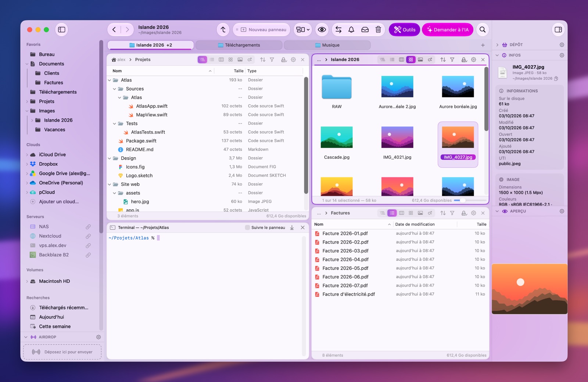Image resolution: width=588 pixels, height=382 pixels.
Task: Click Ajouter un cloud… in the sidebar
Action: tap(59, 202)
